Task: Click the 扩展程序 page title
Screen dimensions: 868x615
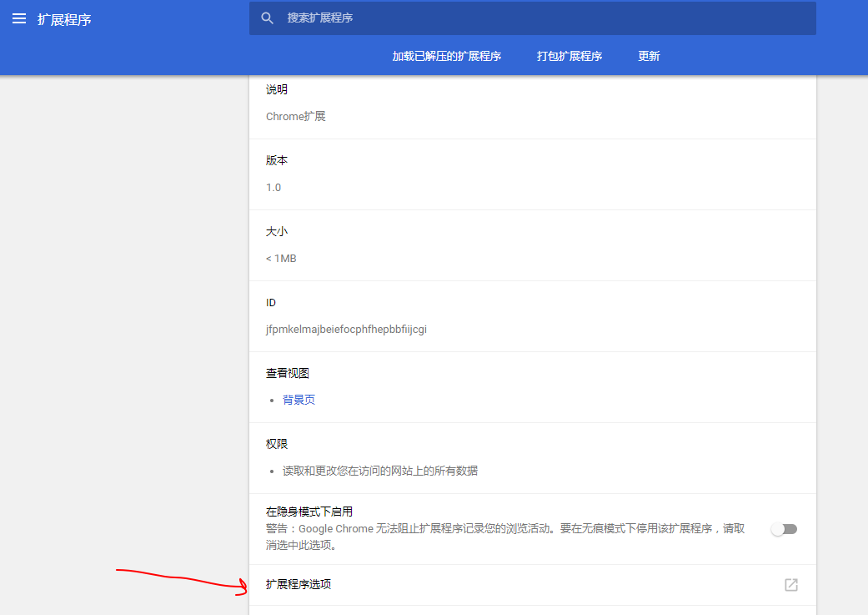Action: click(x=64, y=20)
